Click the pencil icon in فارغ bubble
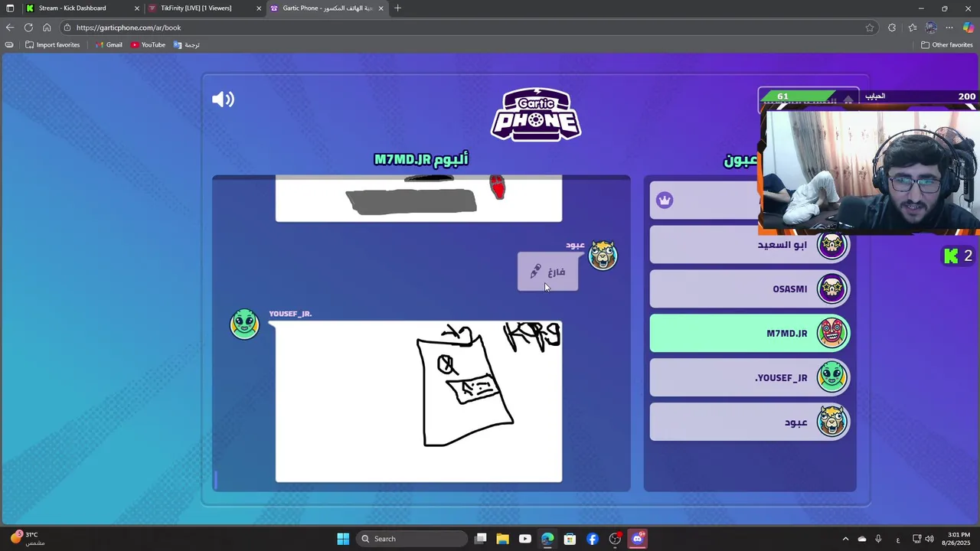 pyautogui.click(x=535, y=272)
